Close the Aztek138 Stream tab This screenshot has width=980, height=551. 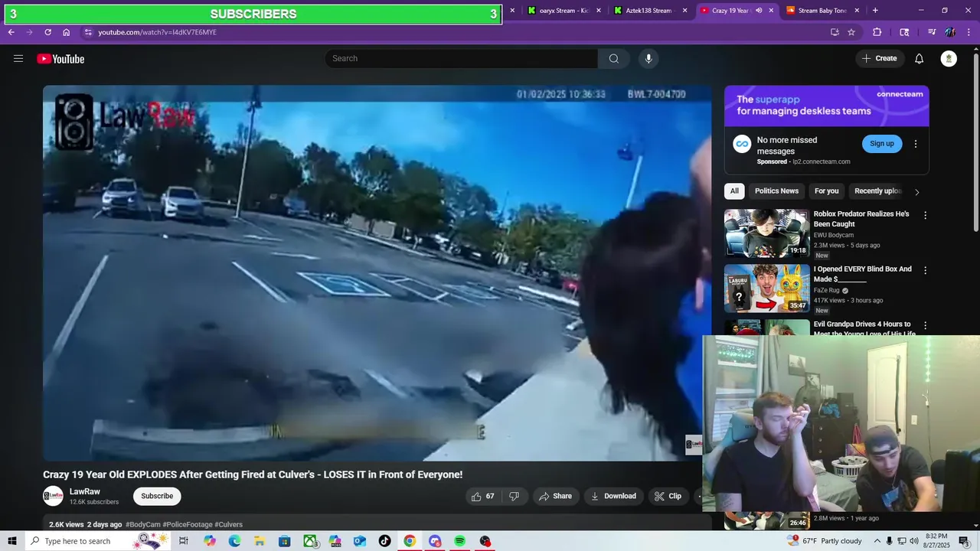tap(685, 11)
